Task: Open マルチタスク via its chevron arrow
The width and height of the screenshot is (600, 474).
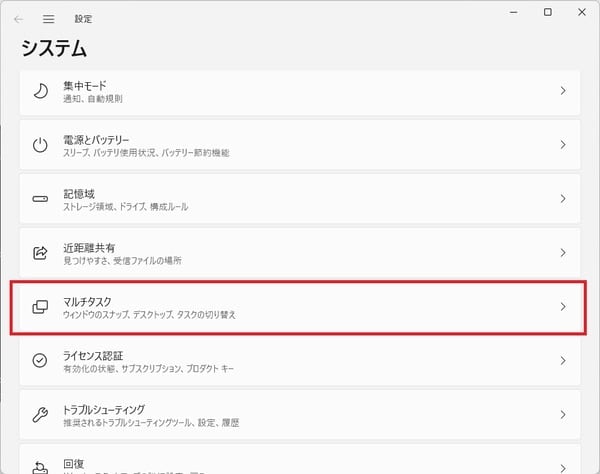Action: click(x=563, y=307)
